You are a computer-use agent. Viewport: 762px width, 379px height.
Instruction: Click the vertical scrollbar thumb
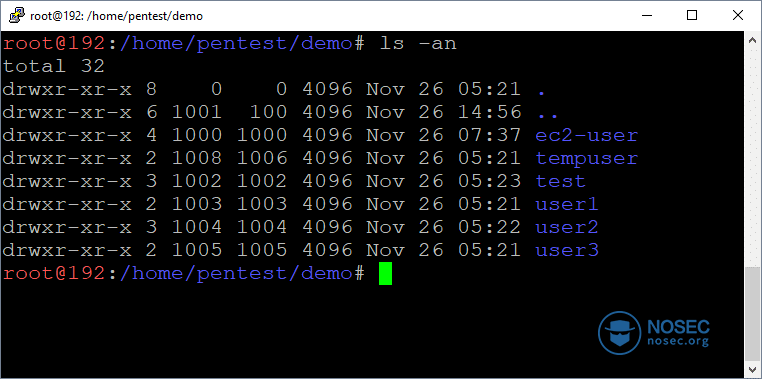coord(753,314)
